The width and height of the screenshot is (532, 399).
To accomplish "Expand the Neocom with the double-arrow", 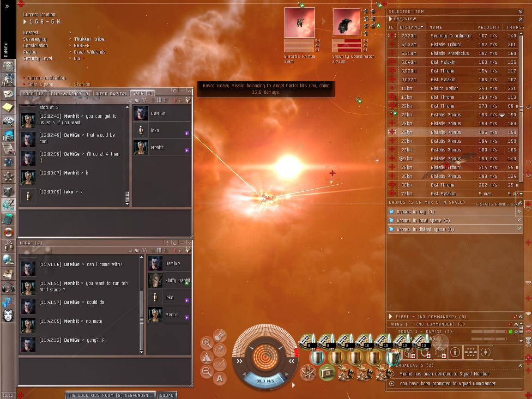I will (x=7, y=6).
